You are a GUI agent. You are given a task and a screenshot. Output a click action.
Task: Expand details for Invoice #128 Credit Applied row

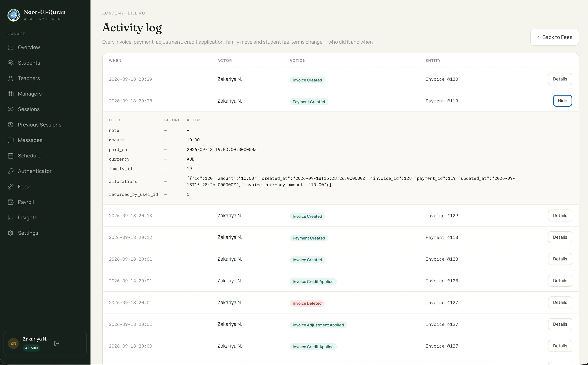tap(560, 281)
